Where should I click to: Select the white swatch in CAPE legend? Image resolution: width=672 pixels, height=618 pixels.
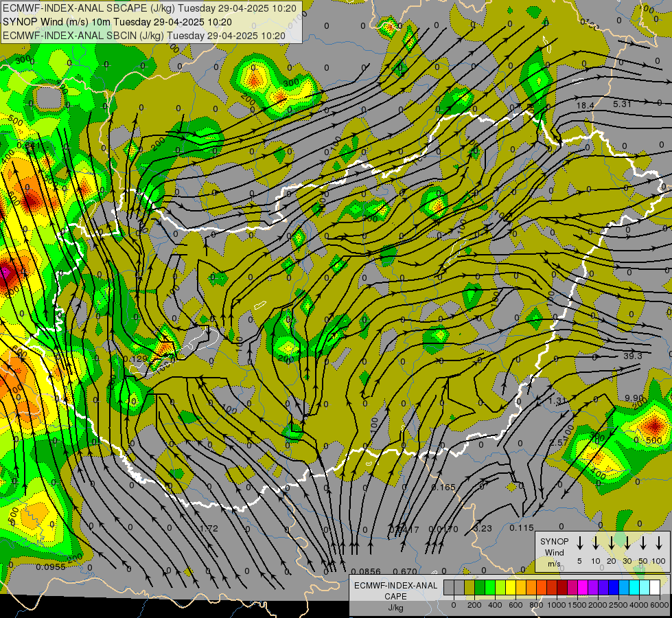coord(656,588)
